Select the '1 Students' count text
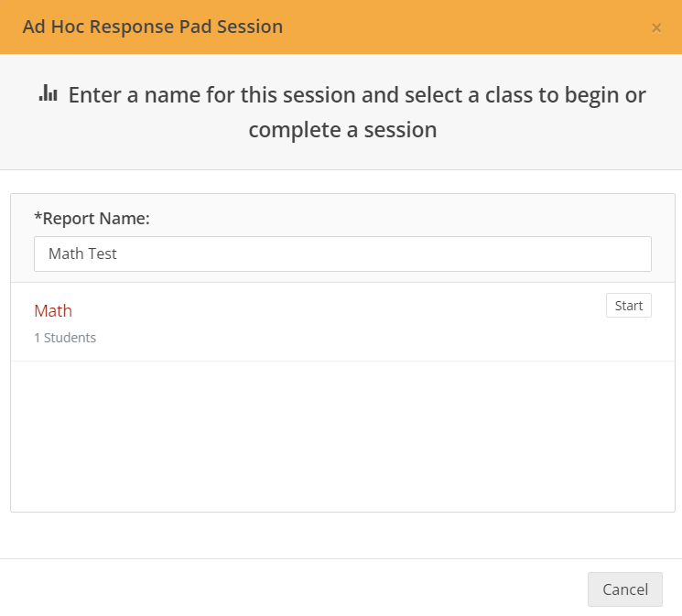This screenshot has width=682, height=616. click(65, 338)
